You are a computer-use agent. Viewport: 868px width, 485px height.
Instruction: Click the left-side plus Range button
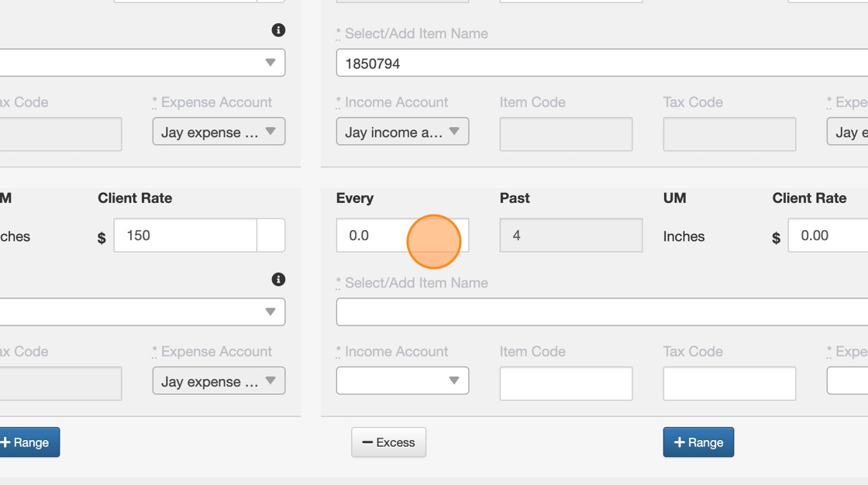coord(26,442)
